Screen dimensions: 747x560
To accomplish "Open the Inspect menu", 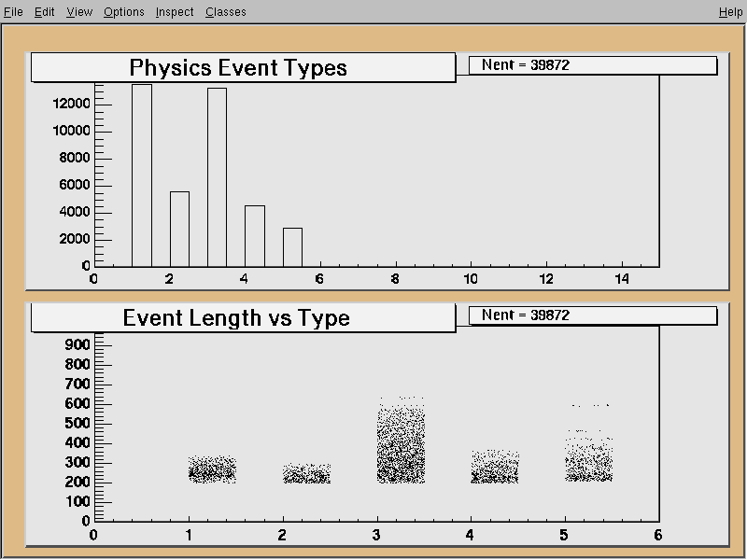I will pyautogui.click(x=175, y=12).
